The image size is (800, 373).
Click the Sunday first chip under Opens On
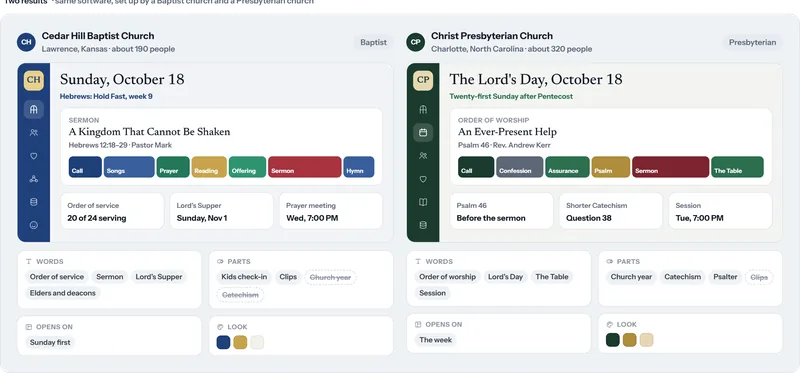coord(50,342)
